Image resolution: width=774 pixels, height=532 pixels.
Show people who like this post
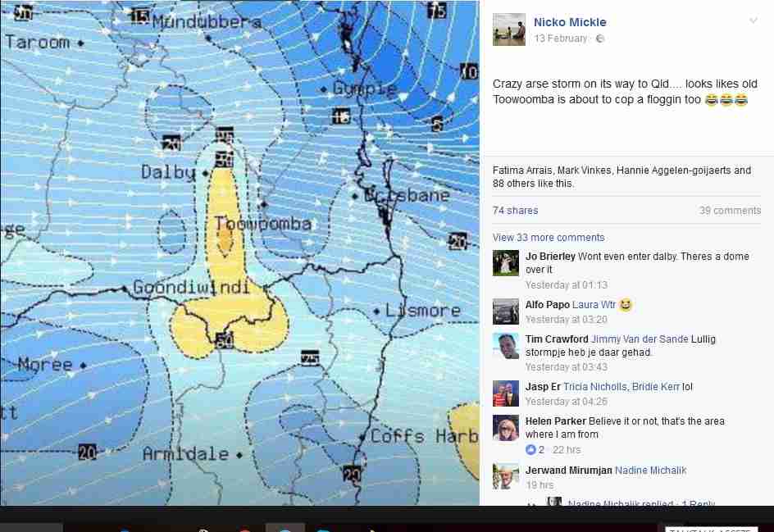click(621, 177)
